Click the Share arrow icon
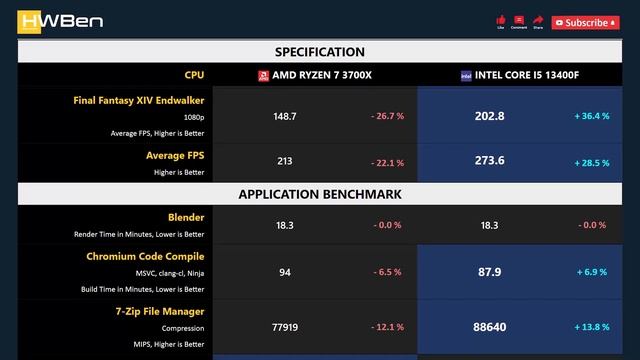The width and height of the screenshot is (640, 360). [538, 20]
